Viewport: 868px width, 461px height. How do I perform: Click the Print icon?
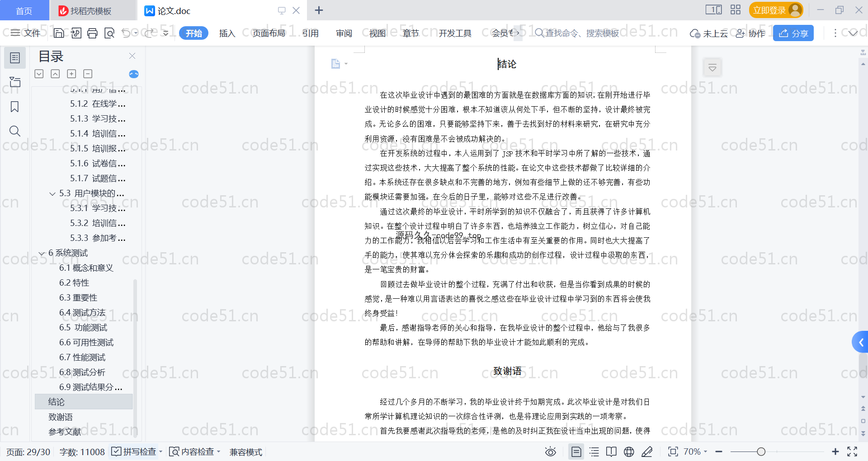pyautogui.click(x=93, y=33)
